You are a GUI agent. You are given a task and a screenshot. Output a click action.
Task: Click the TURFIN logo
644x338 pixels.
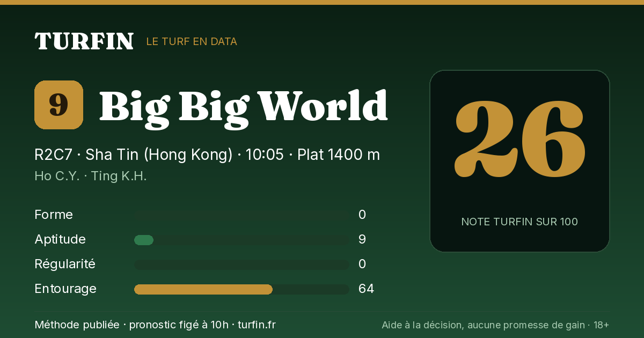(x=84, y=41)
